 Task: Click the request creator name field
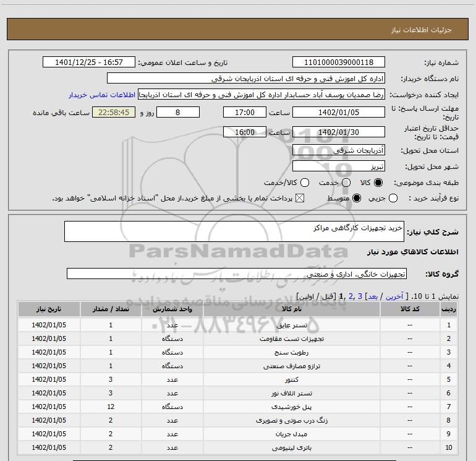(x=261, y=95)
